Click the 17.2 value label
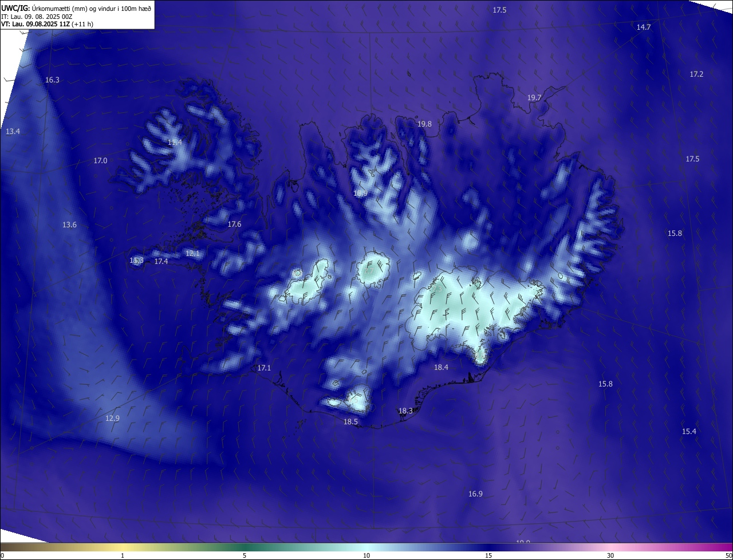Viewport: 733px width, 560px height. (696, 74)
